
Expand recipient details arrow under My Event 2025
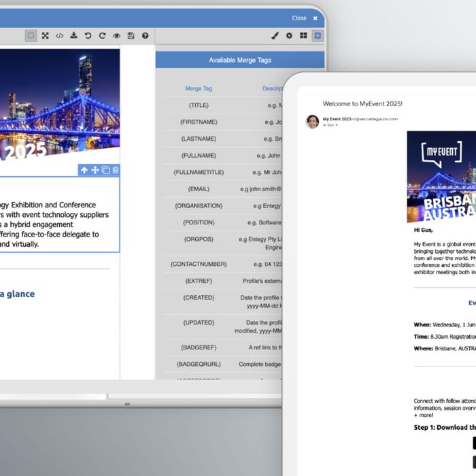point(337,125)
